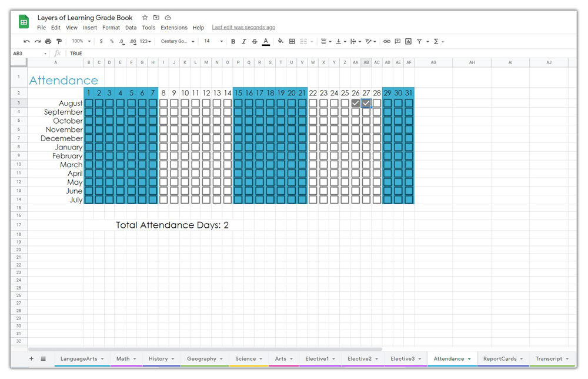Uncheck the August day 26 checkbox
Image resolution: width=588 pixels, height=379 pixels.
[355, 103]
